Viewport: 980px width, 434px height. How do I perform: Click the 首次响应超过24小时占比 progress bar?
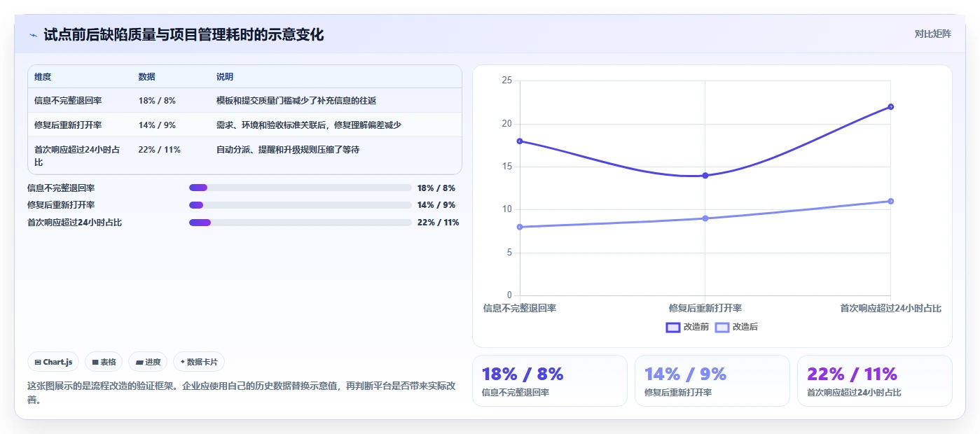pyautogui.click(x=301, y=223)
